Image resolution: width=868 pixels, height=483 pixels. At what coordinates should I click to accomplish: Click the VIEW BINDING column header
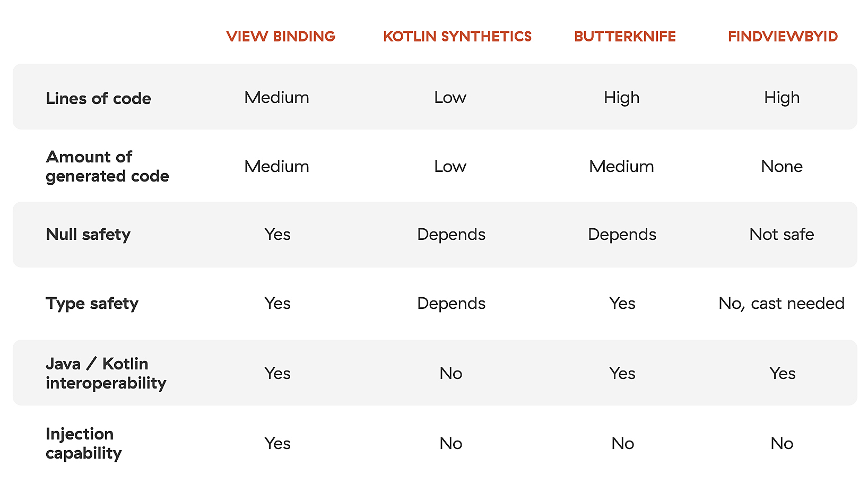click(x=281, y=37)
